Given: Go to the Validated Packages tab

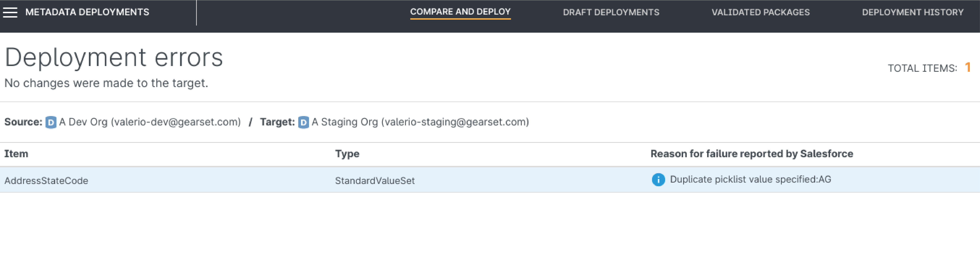Looking at the screenshot, I should tap(760, 13).
